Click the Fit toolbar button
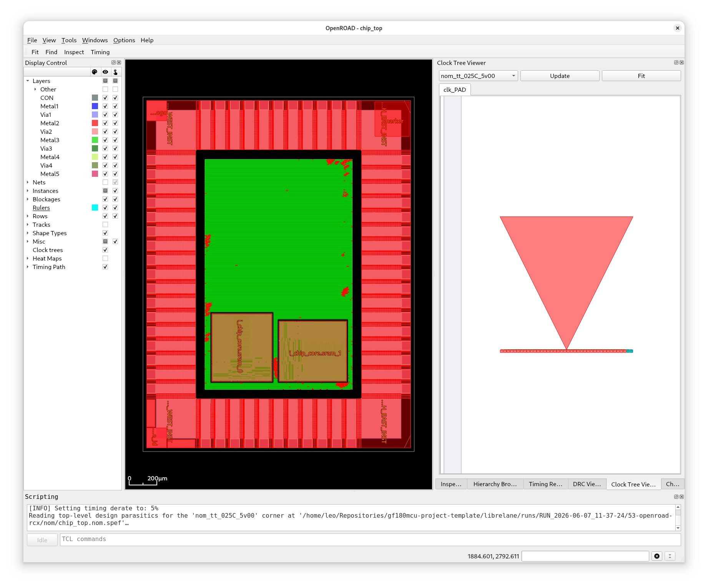 point(35,52)
